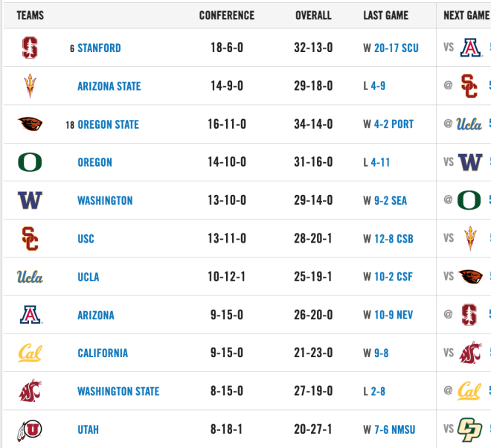491x448 pixels.
Task: Open the Oregon State team link
Action: 108,124
